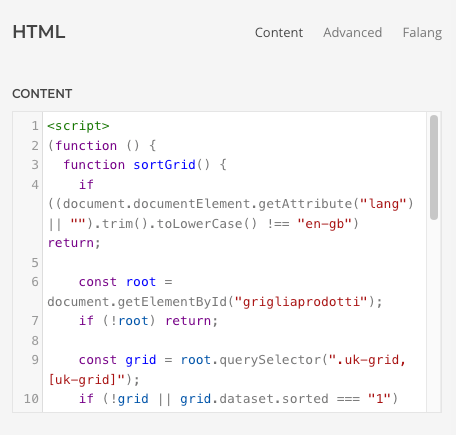Click the code editor scrollbar thumb
The height and width of the screenshot is (435, 456).
434,167
